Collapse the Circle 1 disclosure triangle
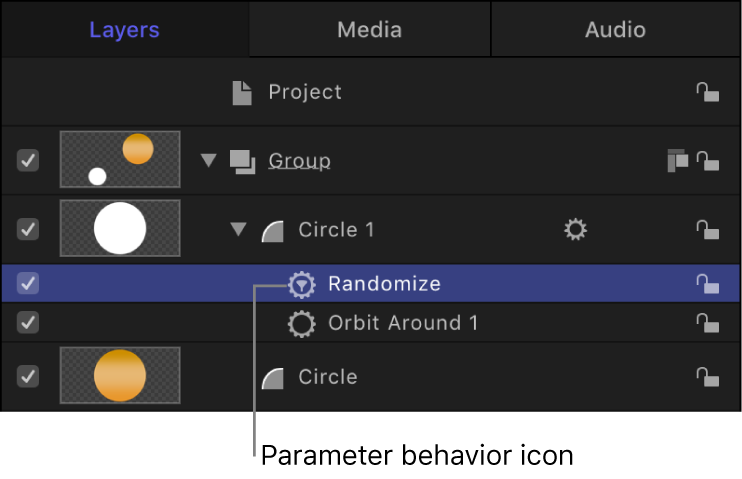The height and width of the screenshot is (479, 742). pos(238,230)
